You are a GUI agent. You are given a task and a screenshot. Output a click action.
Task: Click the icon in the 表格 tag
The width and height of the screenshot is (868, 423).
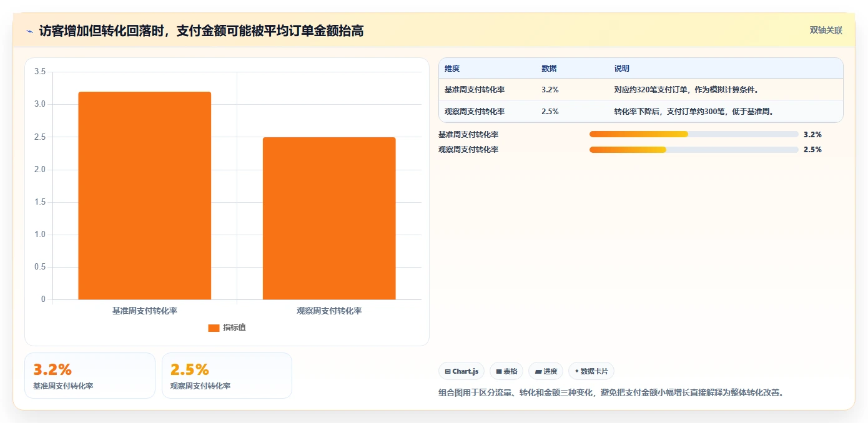click(x=499, y=372)
